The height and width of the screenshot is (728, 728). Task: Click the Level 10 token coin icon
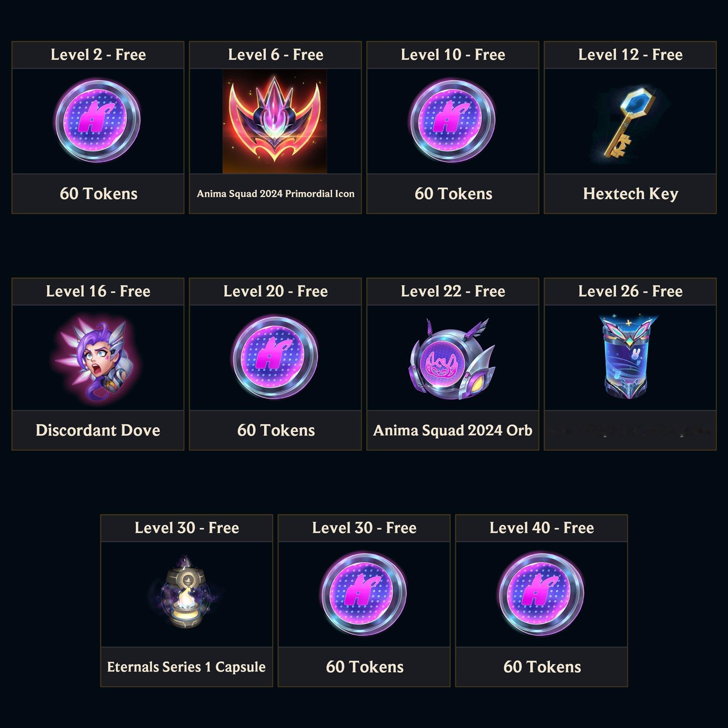[x=453, y=121]
